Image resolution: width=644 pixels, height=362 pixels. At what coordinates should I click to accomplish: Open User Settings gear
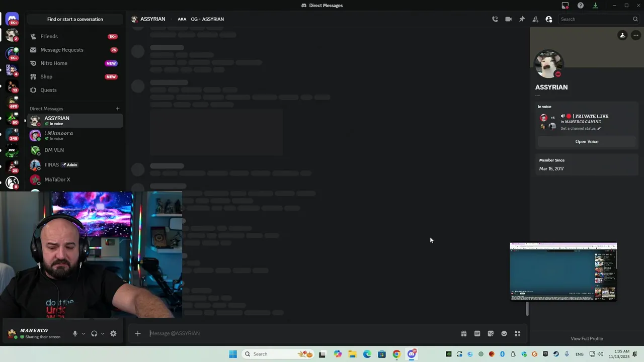point(113,333)
